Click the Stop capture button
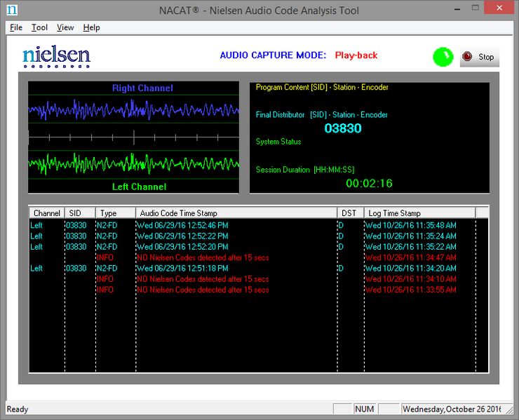This screenshot has width=519, height=420. (479, 57)
